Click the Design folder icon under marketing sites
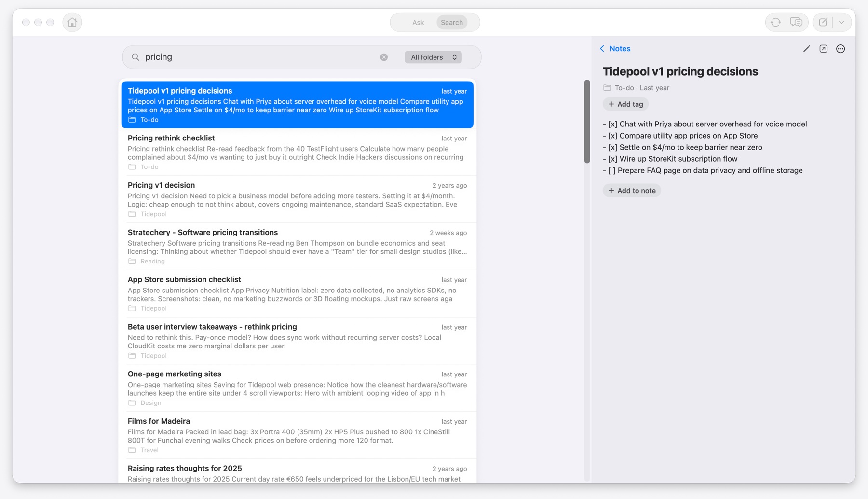The image size is (868, 499). click(132, 403)
